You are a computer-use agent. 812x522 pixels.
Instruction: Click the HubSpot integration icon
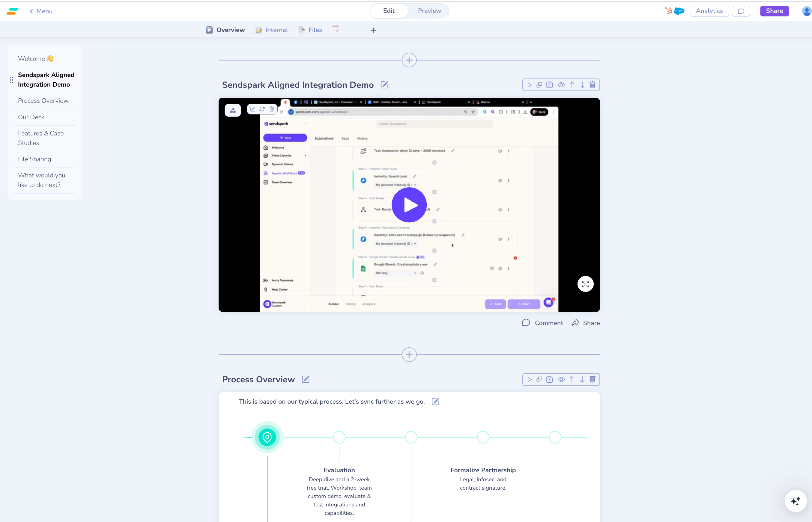[x=668, y=11]
